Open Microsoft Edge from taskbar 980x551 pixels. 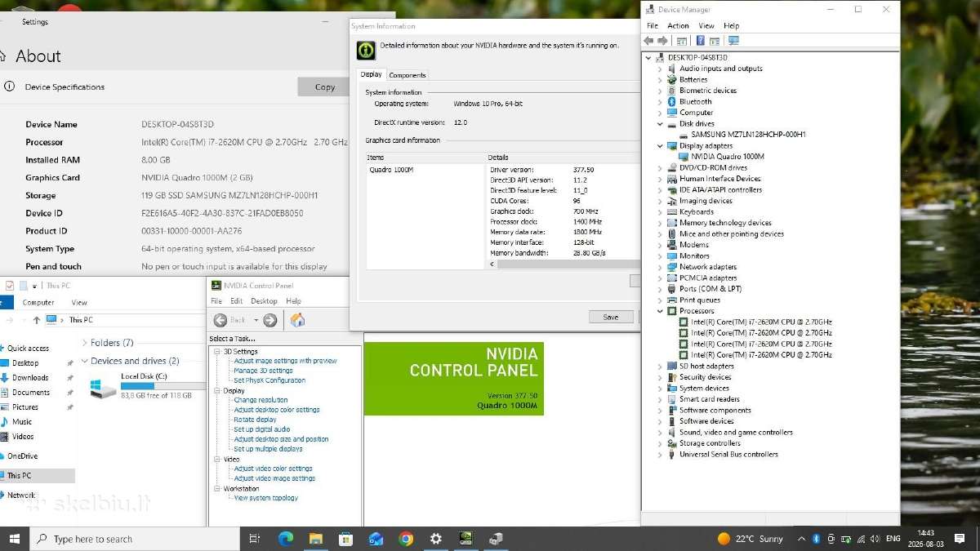point(285,539)
